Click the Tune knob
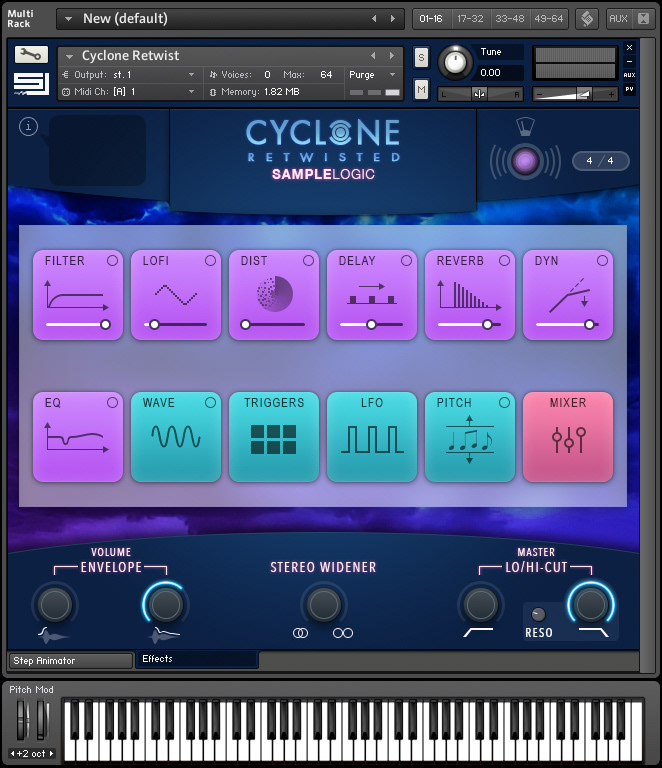Screen dimensions: 662x768 pyautogui.click(x=455, y=62)
